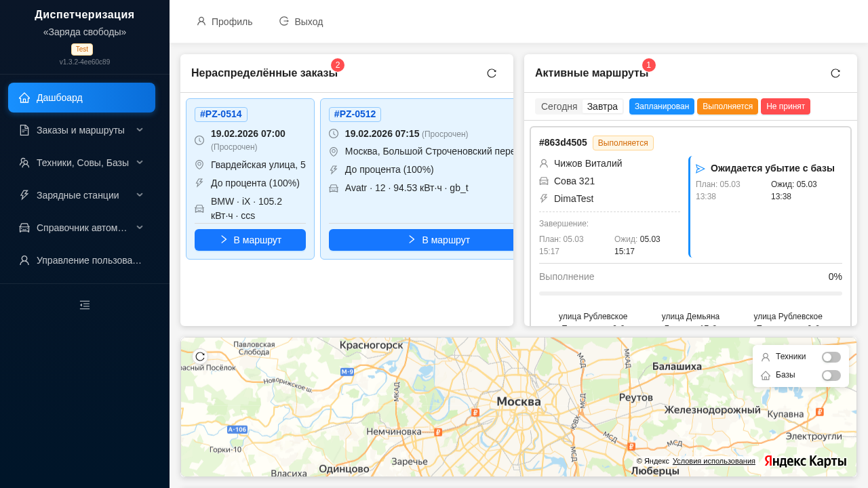Click the Profile user icon
The width and height of the screenshot is (868, 488).
click(x=201, y=22)
